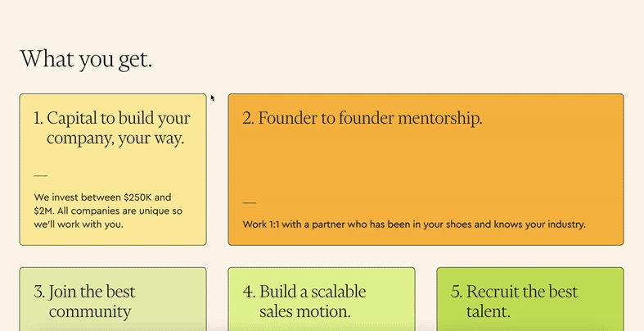Click the short divider line in orange card
This screenshot has height=331, width=644.
tap(250, 202)
